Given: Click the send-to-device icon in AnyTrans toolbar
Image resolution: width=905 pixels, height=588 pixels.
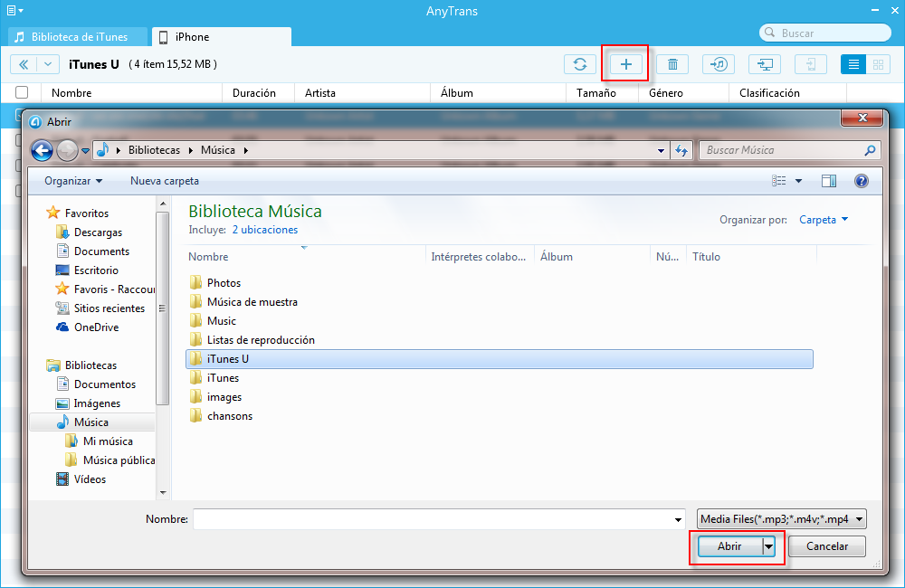Looking at the screenshot, I should tap(811, 64).
